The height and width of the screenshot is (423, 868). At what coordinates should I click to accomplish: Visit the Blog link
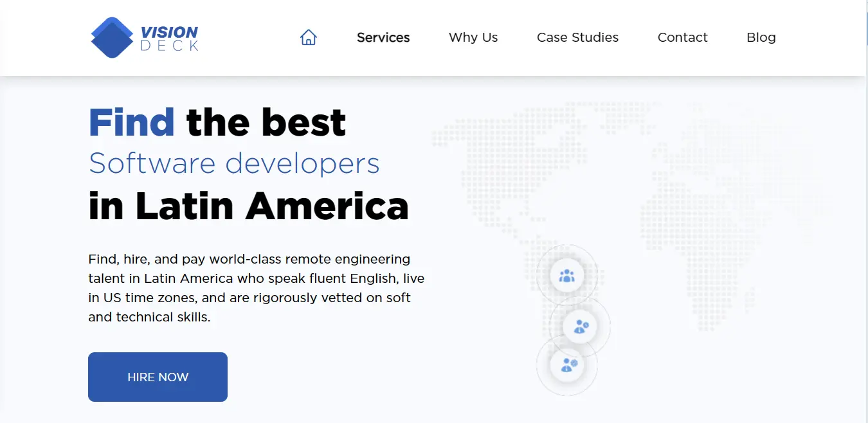click(x=761, y=37)
